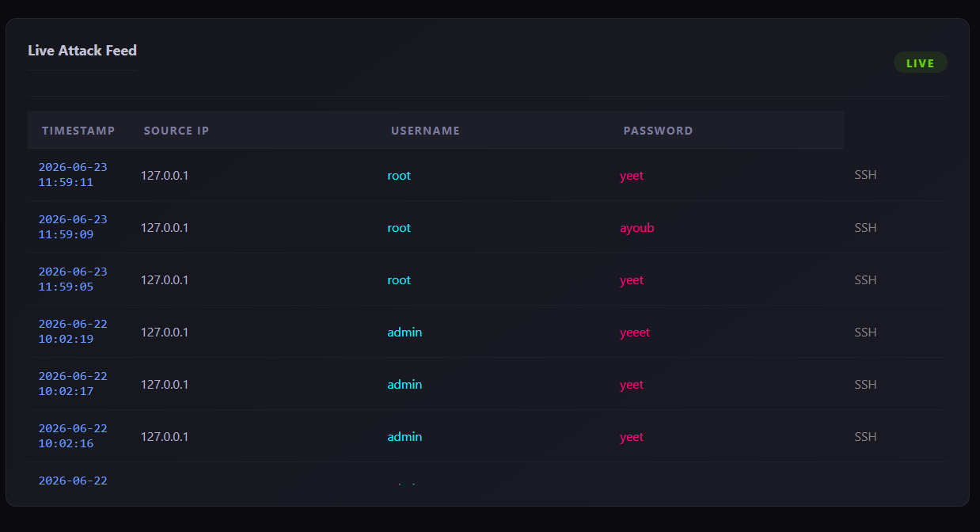The width and height of the screenshot is (980, 532).
Task: Click username root in the 11:59:05 row
Action: tap(399, 280)
